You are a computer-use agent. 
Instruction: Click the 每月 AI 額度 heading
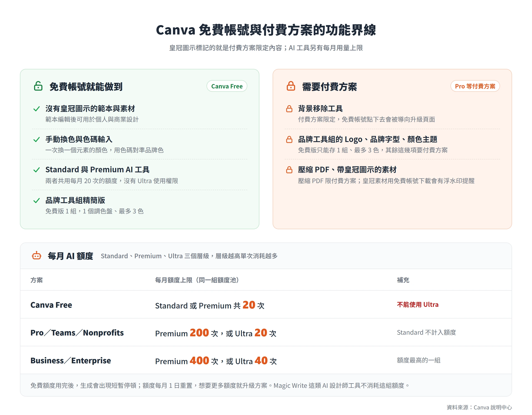tap(70, 256)
